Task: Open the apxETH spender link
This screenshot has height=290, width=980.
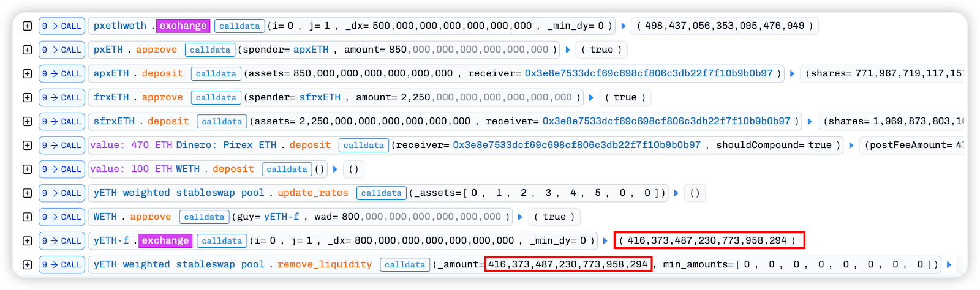Action: 311,50
